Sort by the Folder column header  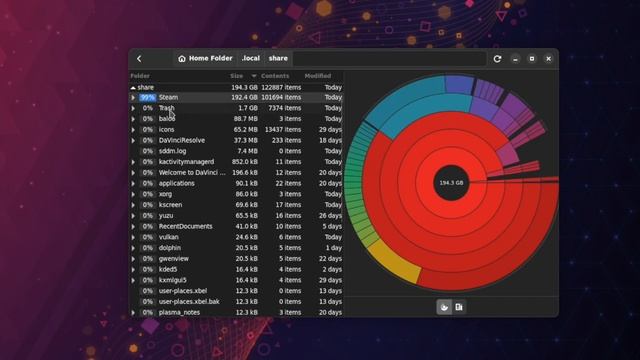[140, 76]
